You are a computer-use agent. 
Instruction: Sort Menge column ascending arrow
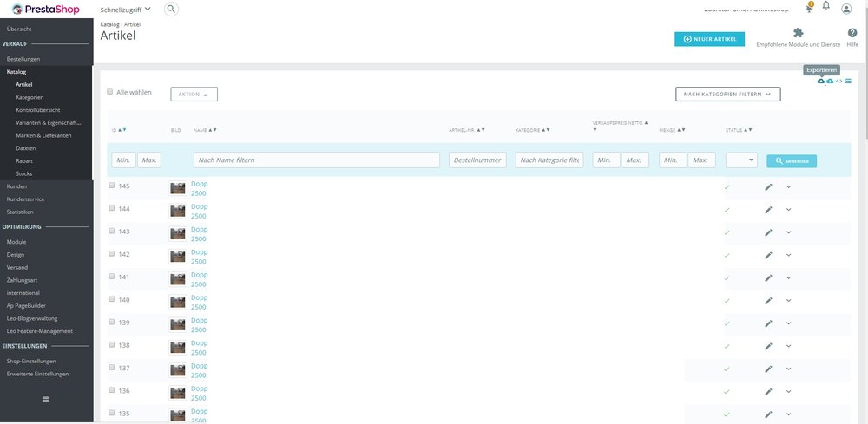click(x=680, y=130)
